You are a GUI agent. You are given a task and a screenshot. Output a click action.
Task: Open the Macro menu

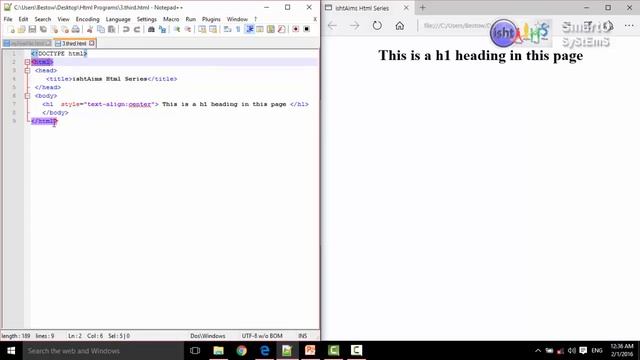tap(171, 19)
